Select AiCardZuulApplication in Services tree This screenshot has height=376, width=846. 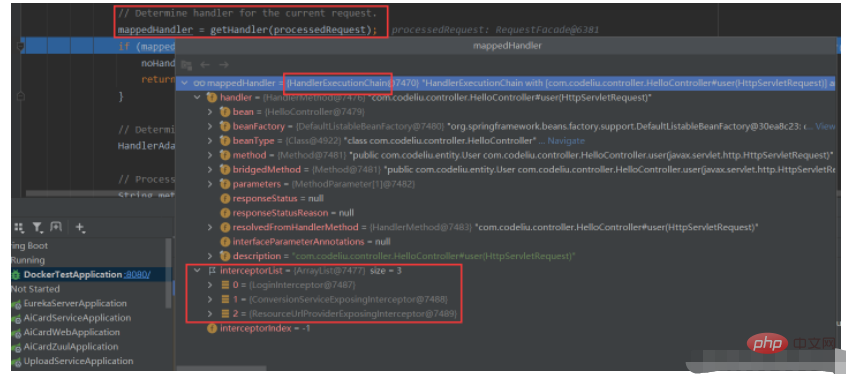click(x=71, y=347)
